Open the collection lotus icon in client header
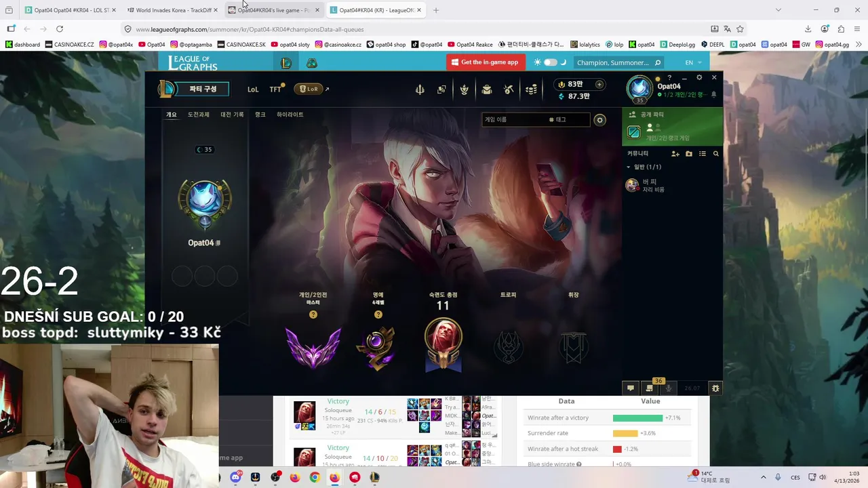The width and height of the screenshot is (868, 488). click(x=465, y=89)
